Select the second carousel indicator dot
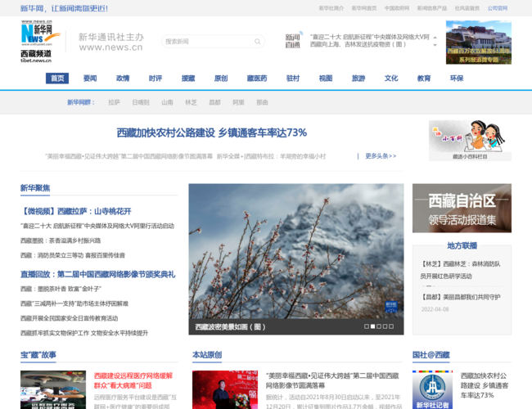The height and width of the screenshot is (409, 532). click(373, 326)
